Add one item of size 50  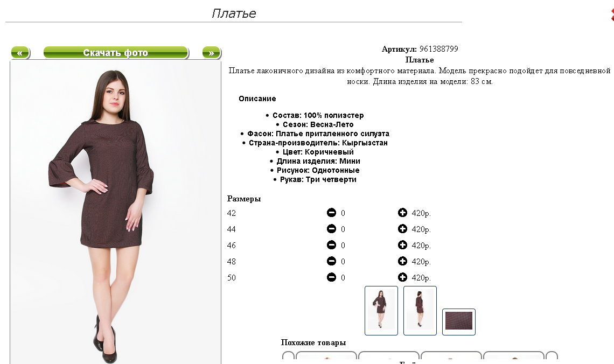pyautogui.click(x=402, y=277)
